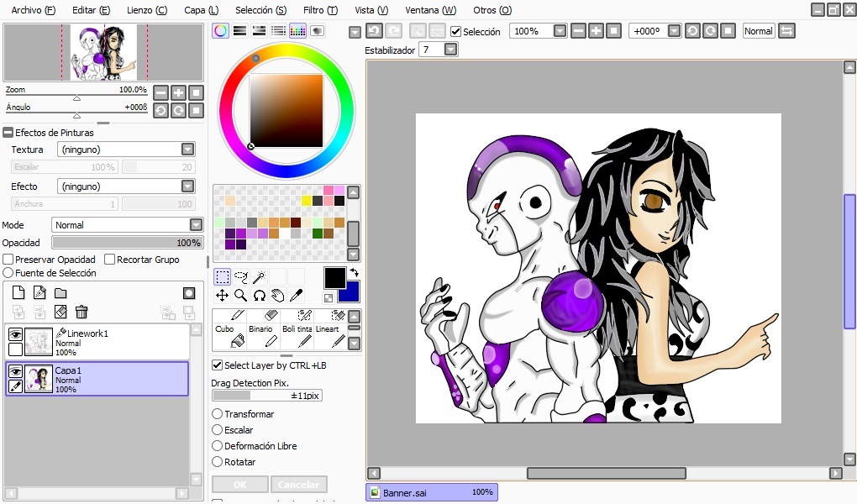Viewport: 857px width, 504px height.
Task: Create a new linework layer
Action: coord(39,293)
